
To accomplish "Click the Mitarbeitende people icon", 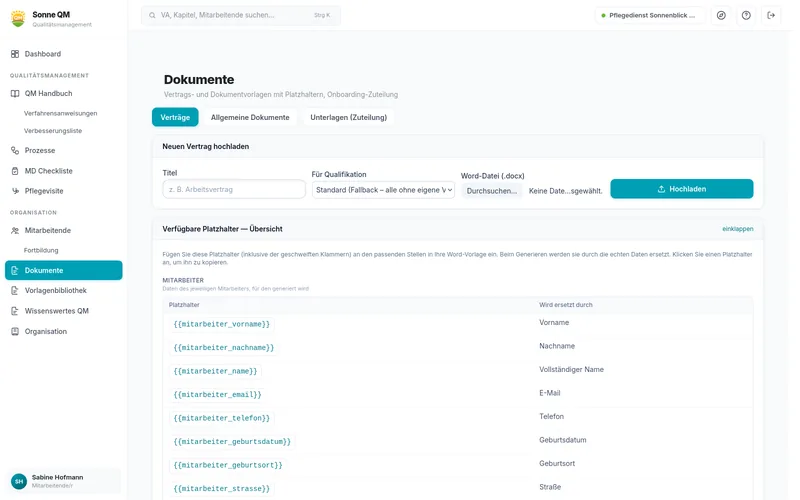I will (15, 231).
